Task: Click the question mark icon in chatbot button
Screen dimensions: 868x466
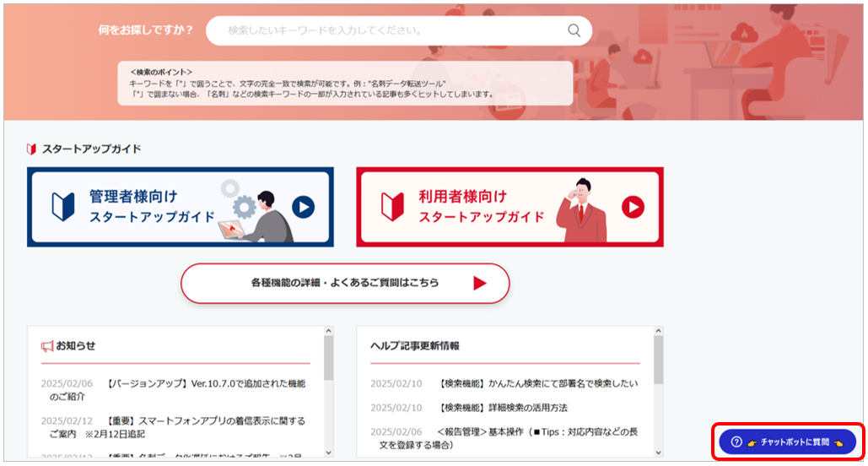Action: coord(736,442)
